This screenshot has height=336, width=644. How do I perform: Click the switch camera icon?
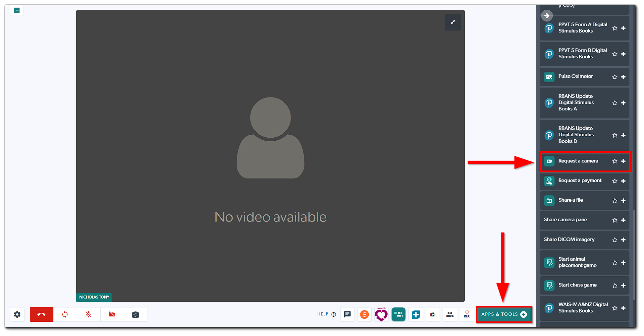click(135, 314)
